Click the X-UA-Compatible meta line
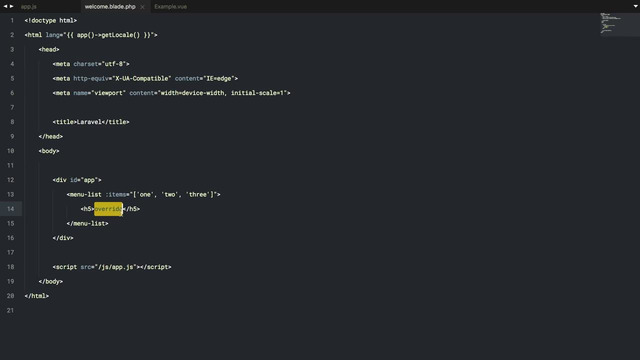 (145, 78)
